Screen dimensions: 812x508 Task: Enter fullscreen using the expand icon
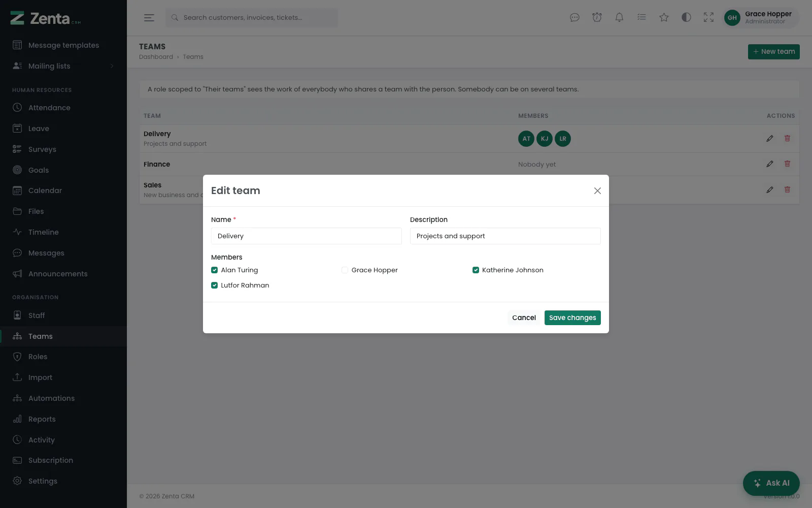pos(708,18)
